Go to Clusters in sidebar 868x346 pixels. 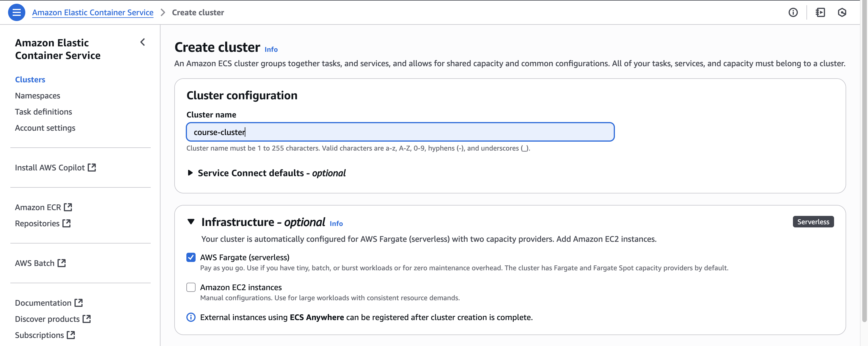point(30,79)
